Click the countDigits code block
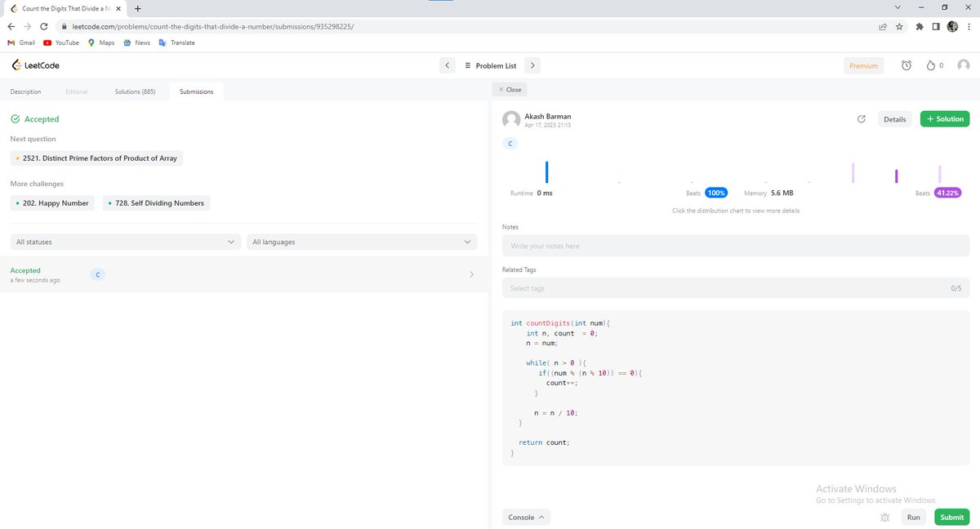Screen dimensions: 980x529 pyautogui.click(x=735, y=388)
